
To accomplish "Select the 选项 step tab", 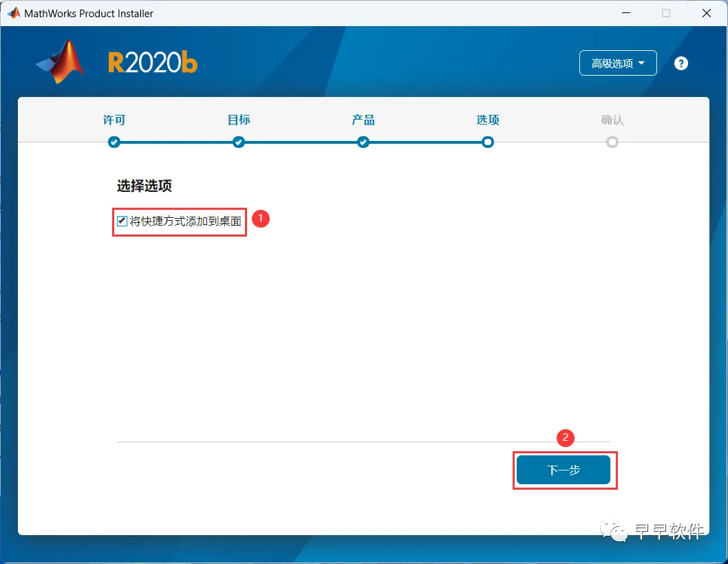I will point(487,120).
